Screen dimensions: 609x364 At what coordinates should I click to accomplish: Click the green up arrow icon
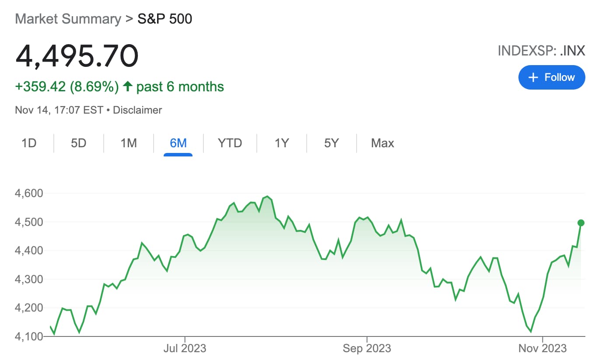point(128,87)
